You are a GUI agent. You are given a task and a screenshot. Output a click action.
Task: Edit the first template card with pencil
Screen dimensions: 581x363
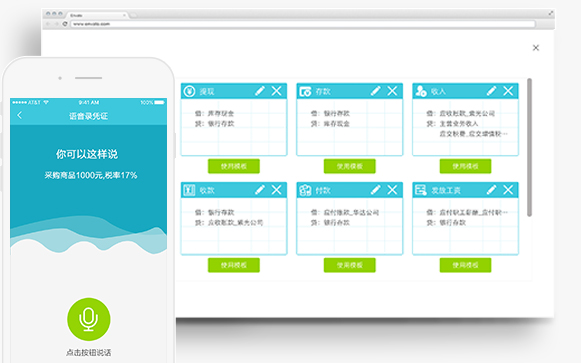click(x=260, y=91)
